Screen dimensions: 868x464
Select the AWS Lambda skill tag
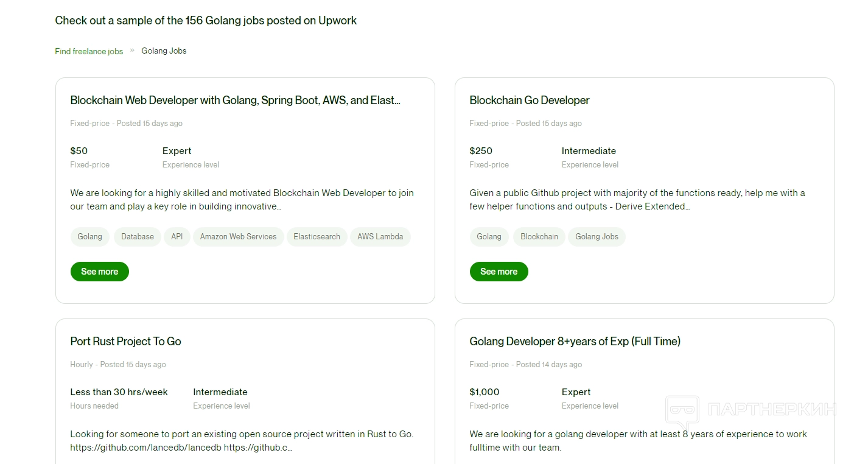pyautogui.click(x=380, y=237)
